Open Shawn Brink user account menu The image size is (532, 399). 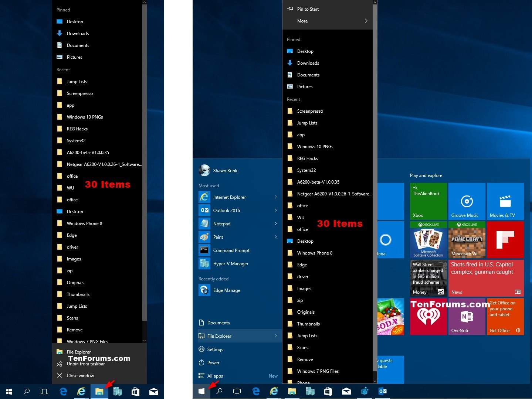pos(218,171)
